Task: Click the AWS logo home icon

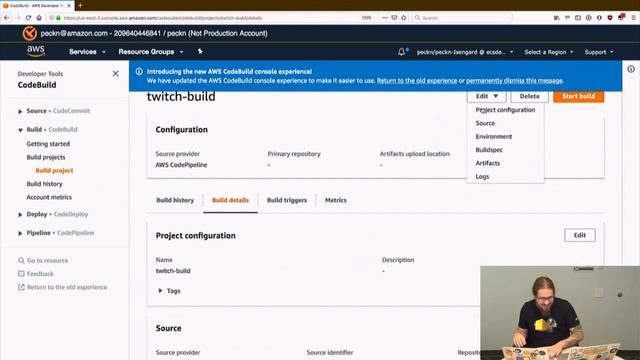Action: pyautogui.click(x=36, y=51)
